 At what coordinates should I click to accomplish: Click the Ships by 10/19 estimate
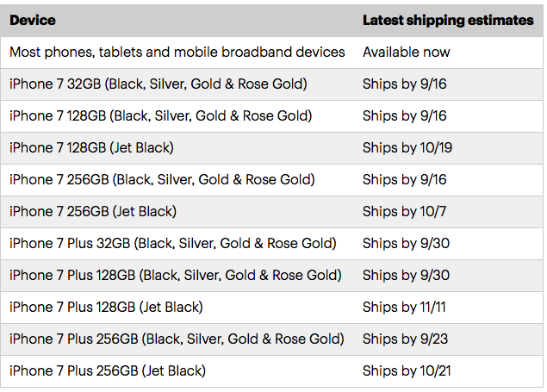click(x=407, y=147)
